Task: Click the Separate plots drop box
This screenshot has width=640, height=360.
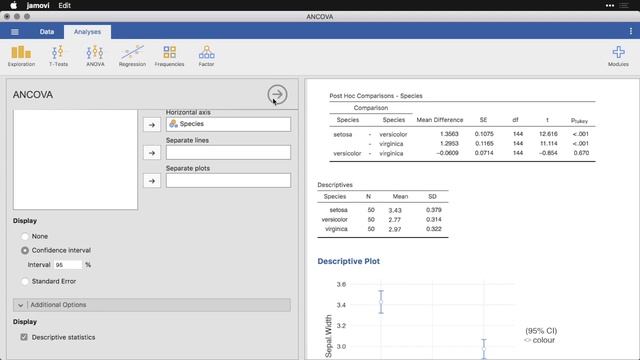Action: (x=228, y=180)
